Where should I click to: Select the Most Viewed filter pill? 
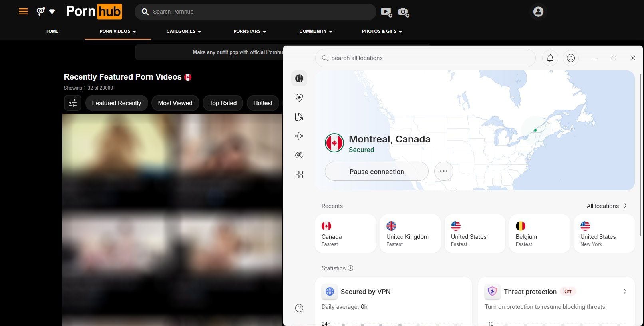pos(175,103)
